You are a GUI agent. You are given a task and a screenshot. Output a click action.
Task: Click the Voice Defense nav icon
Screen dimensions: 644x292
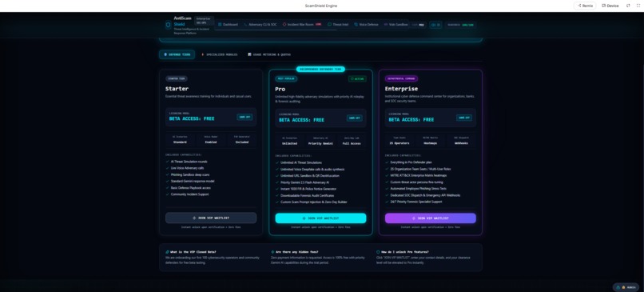(356, 24)
